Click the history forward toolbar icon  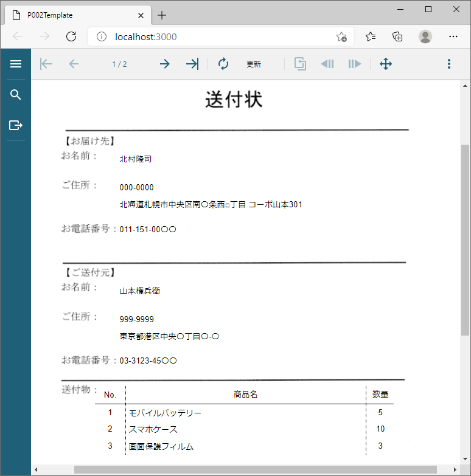355,64
